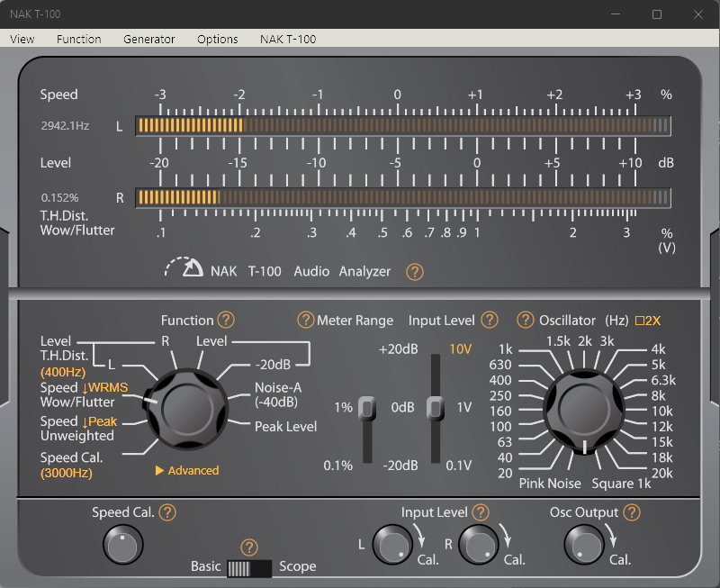
Task: Select Speed Peak Unweighted function
Action: tap(78, 428)
